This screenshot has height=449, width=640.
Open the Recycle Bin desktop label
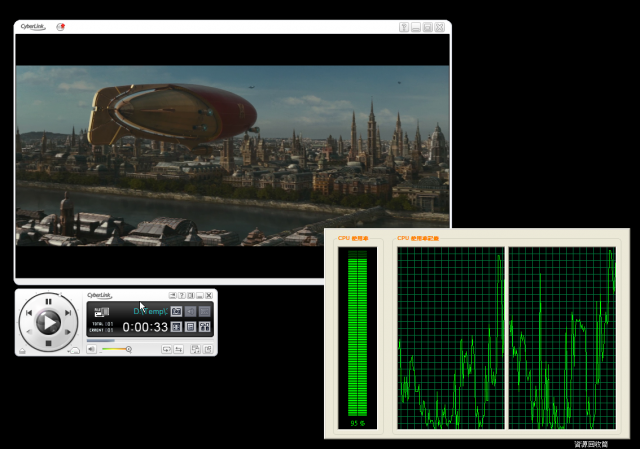tap(591, 444)
